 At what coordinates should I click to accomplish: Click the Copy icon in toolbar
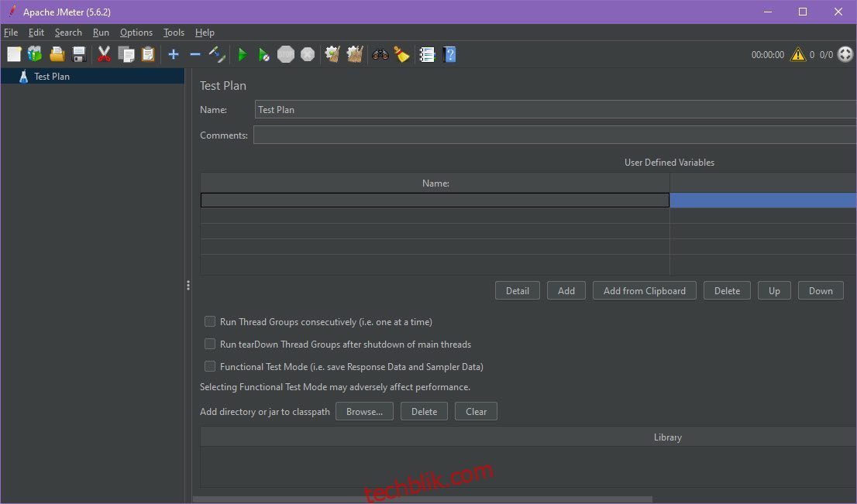point(126,54)
